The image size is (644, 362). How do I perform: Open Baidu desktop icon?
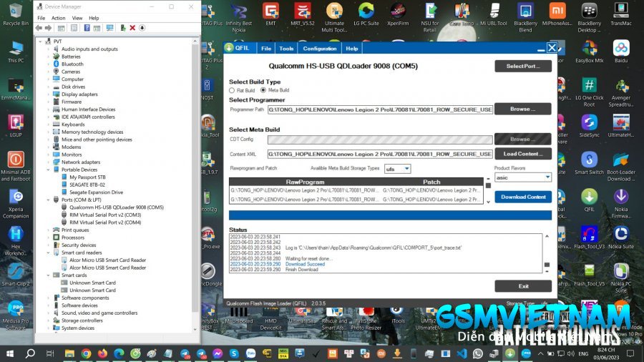coord(621,52)
